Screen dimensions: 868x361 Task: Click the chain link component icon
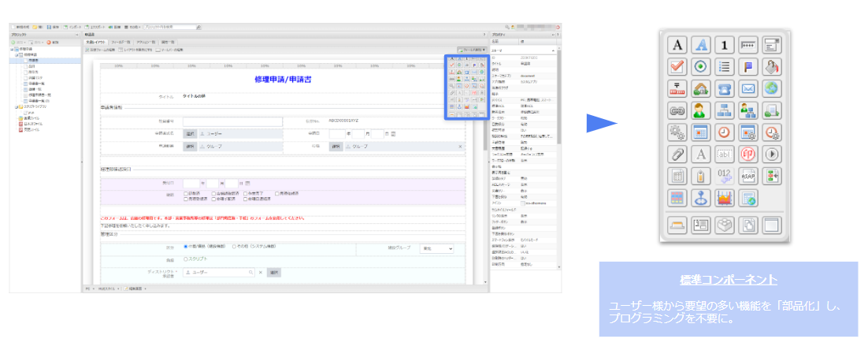678,110
